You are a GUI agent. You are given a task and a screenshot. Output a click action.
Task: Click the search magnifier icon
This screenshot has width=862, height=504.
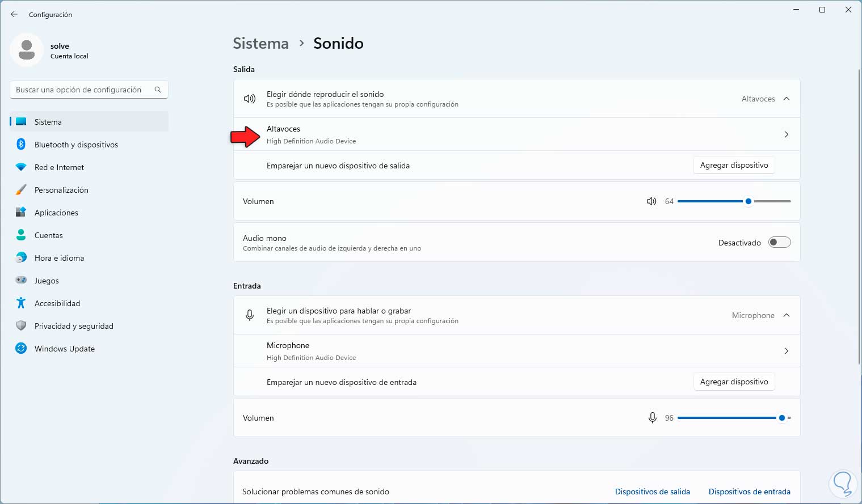(158, 90)
